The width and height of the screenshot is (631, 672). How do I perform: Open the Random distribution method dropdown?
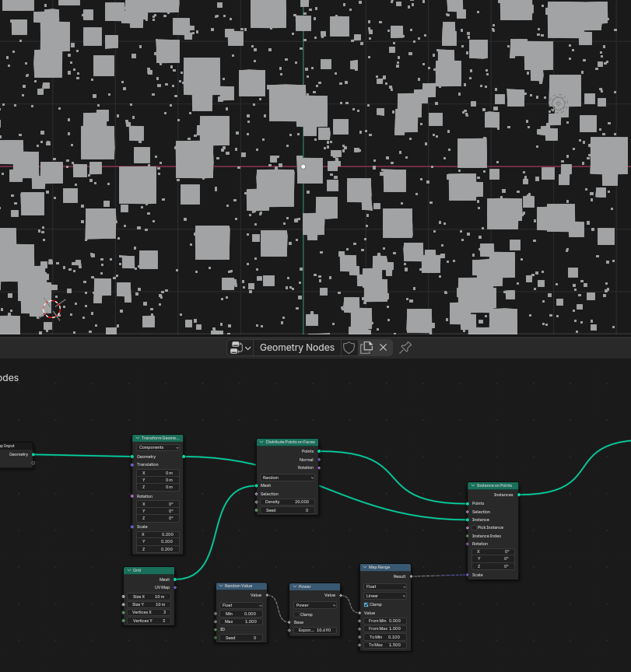287,478
